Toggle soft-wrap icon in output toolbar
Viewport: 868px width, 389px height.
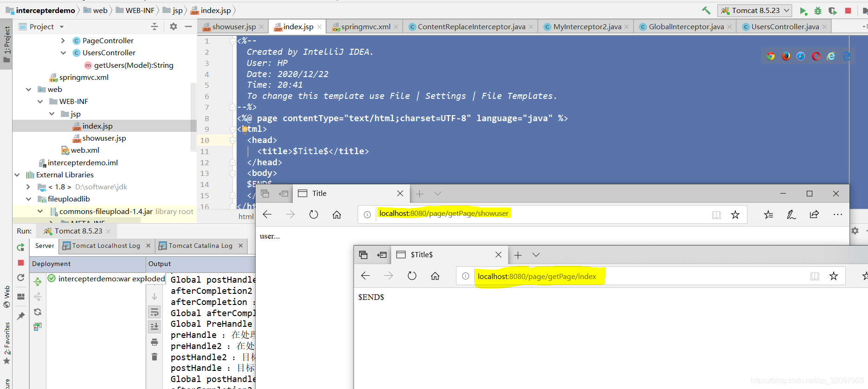pyautogui.click(x=154, y=312)
